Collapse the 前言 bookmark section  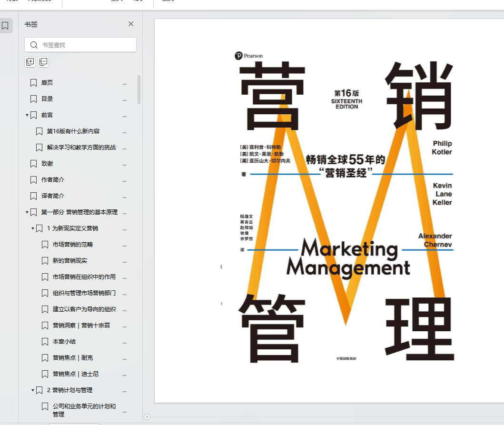[27, 115]
